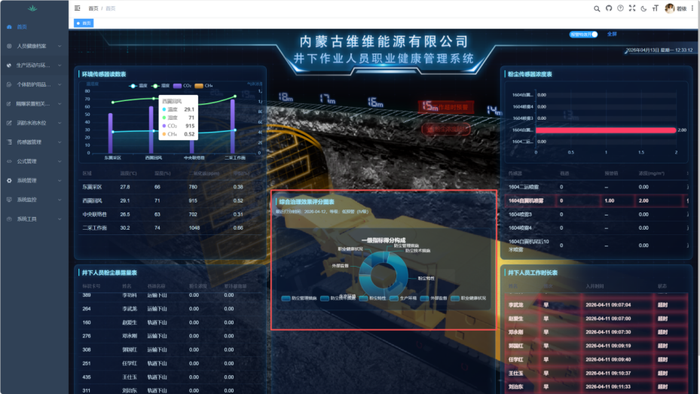Image resolution: width=700 pixels, height=394 pixels.
Task: Click the entry timestamp 2026-04-11 09:09:19
Action: coord(608,346)
